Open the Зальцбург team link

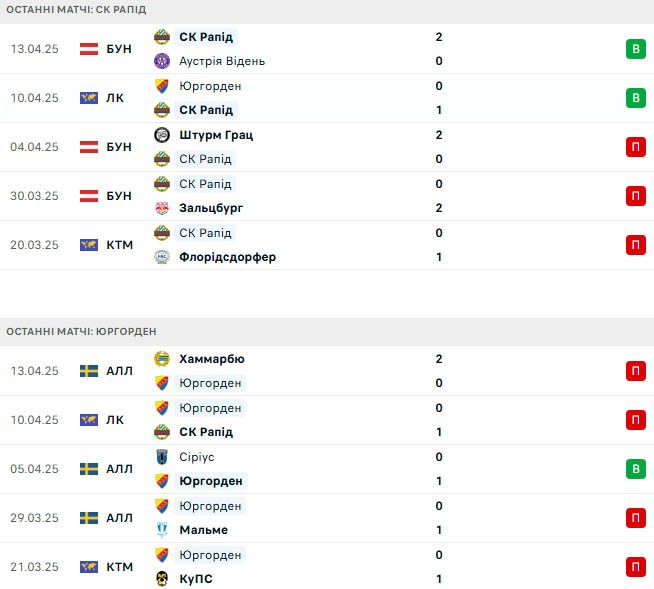pos(211,208)
